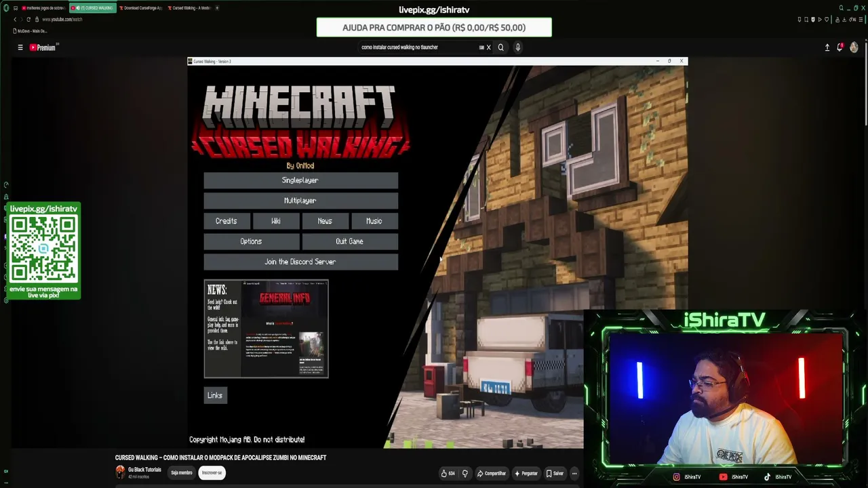Image resolution: width=868 pixels, height=488 pixels.
Task: Open the Links button
Action: (215, 396)
